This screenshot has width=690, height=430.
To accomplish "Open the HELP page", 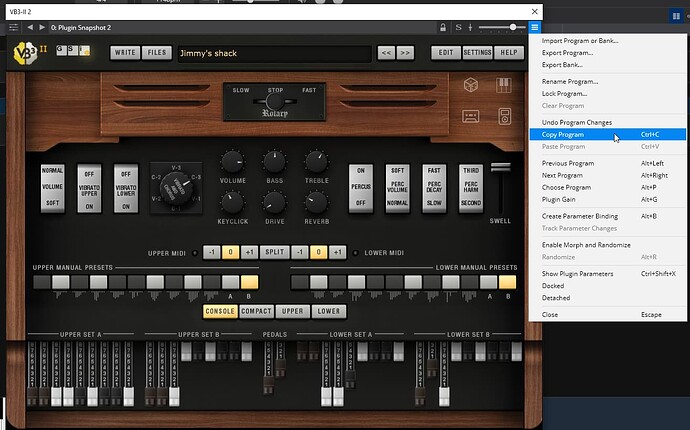I will click(509, 53).
